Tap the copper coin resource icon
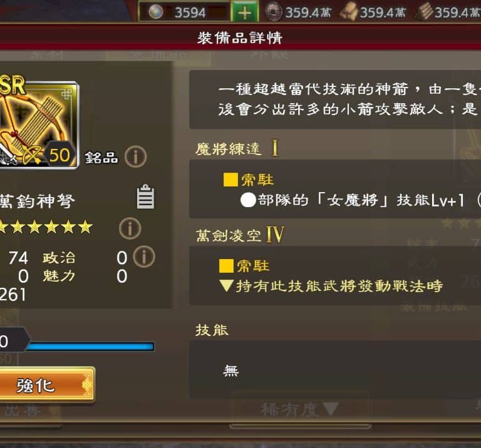The image size is (481, 448). [273, 12]
